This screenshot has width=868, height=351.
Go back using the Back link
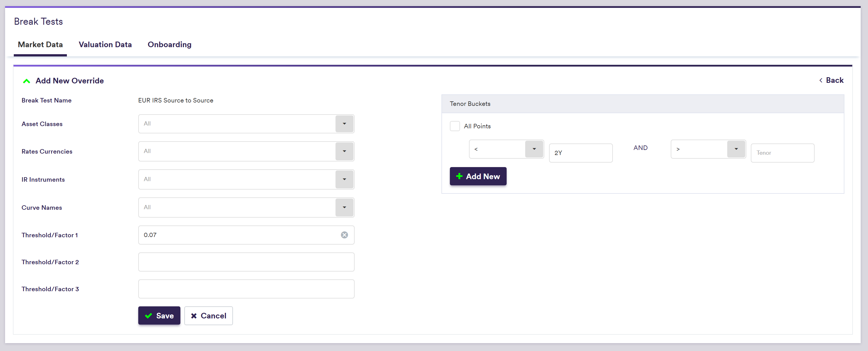point(831,80)
